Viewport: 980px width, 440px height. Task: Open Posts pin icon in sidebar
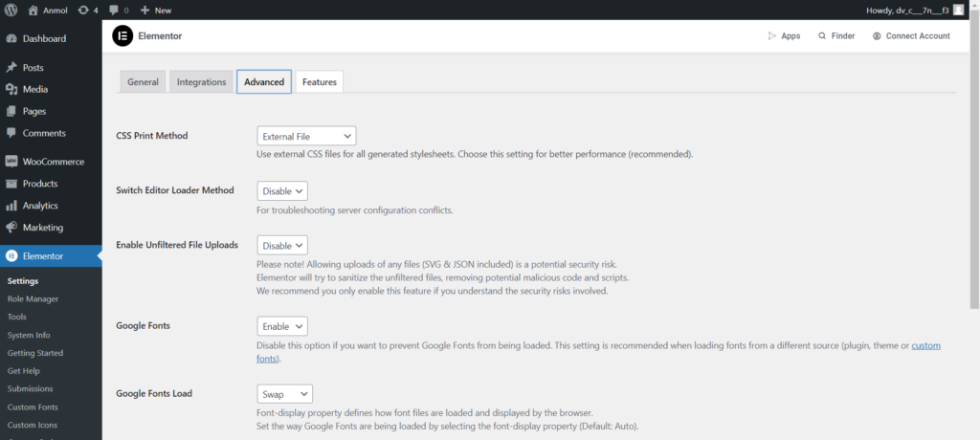pyautogui.click(x=11, y=68)
